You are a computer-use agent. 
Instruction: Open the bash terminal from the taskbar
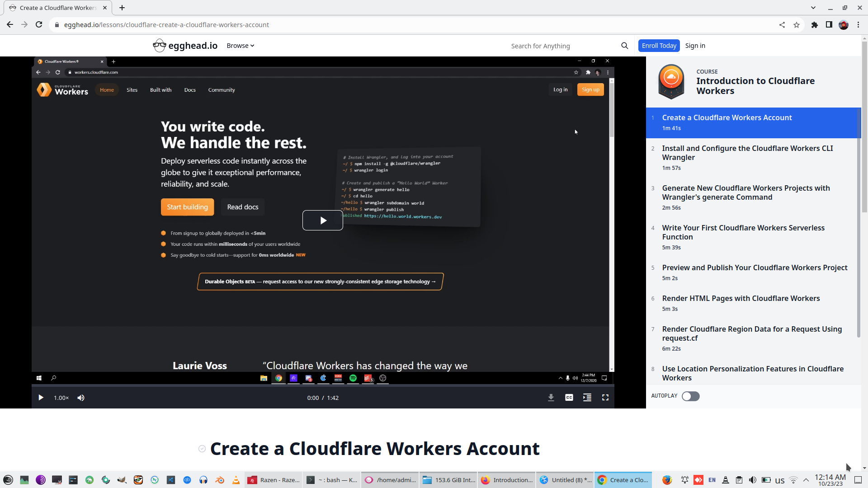(331, 480)
